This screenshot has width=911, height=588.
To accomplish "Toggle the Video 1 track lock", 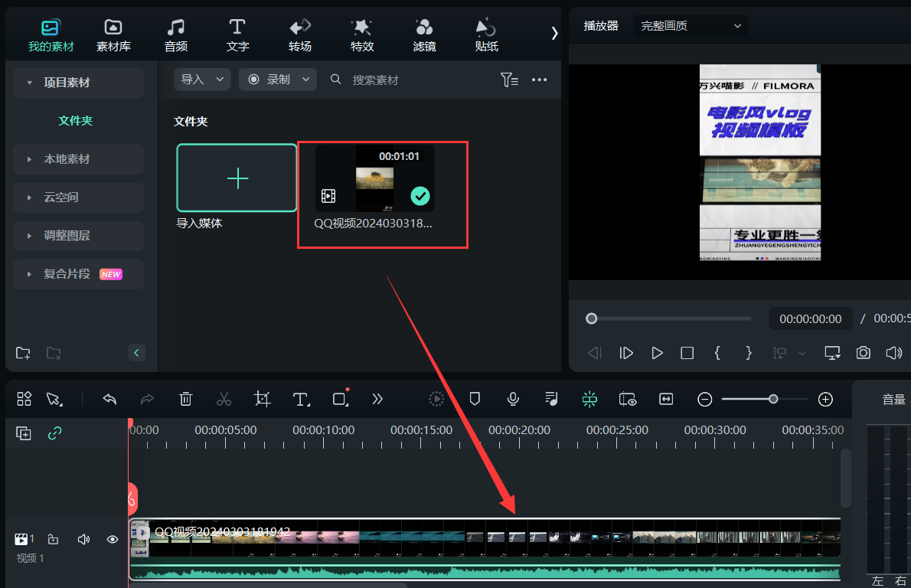I will point(54,540).
